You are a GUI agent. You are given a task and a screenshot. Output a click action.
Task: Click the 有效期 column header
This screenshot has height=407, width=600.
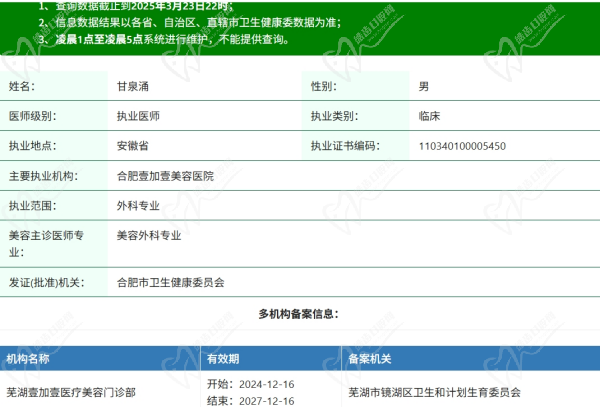point(223,359)
